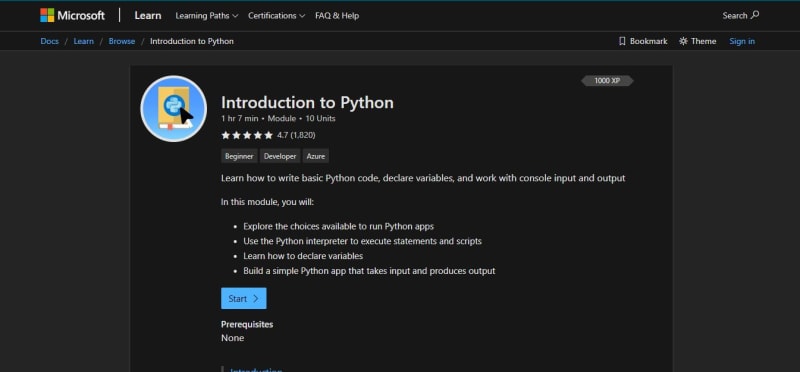Sign in to Microsoft Learn
The width and height of the screenshot is (800, 372).
pos(742,41)
